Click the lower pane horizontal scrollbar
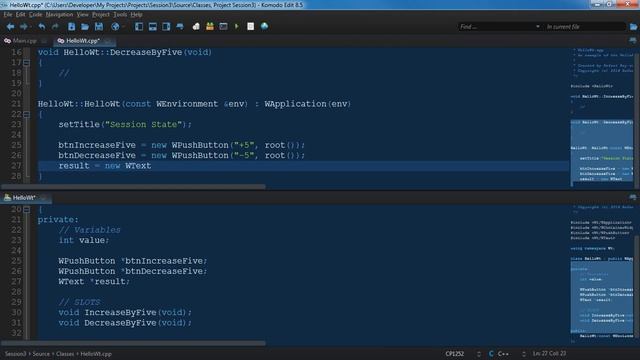Viewport: 640px width, 360px height. click(x=133, y=343)
